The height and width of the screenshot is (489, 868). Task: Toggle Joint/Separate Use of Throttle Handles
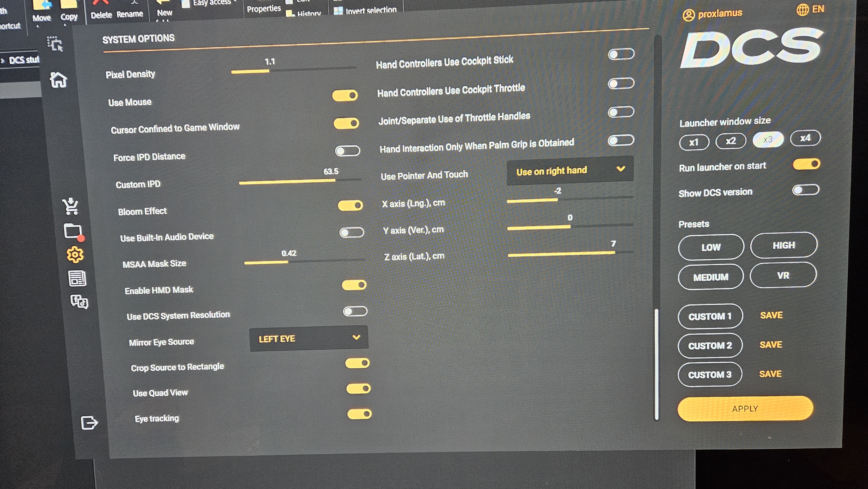tap(621, 112)
